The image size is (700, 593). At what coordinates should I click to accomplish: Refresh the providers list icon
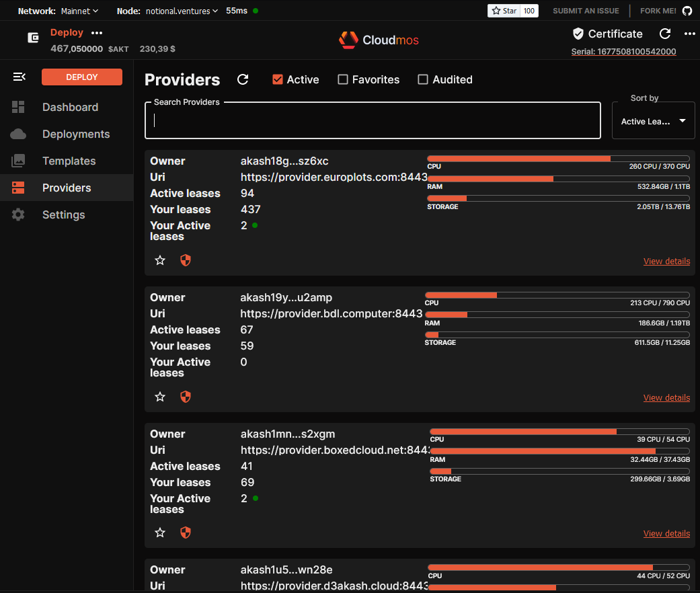pos(243,79)
